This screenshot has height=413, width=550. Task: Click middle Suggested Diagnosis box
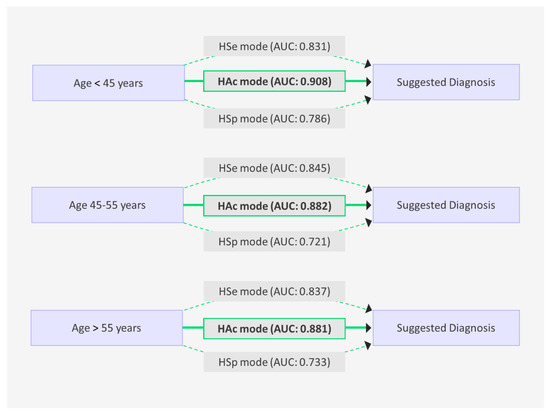point(446,205)
